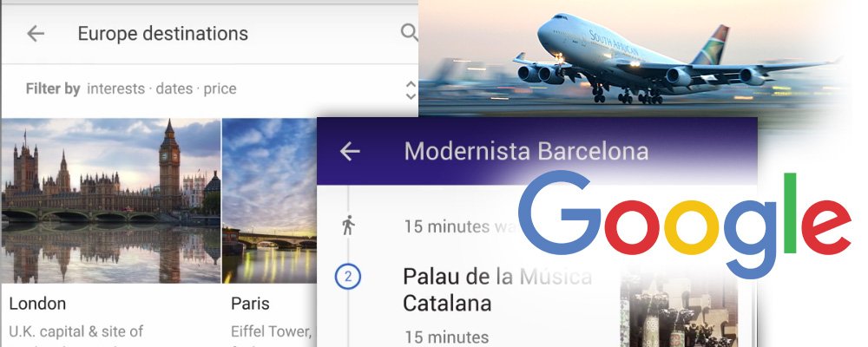The width and height of the screenshot is (868, 347).
Task: Select the walking person icon
Action: click(348, 226)
